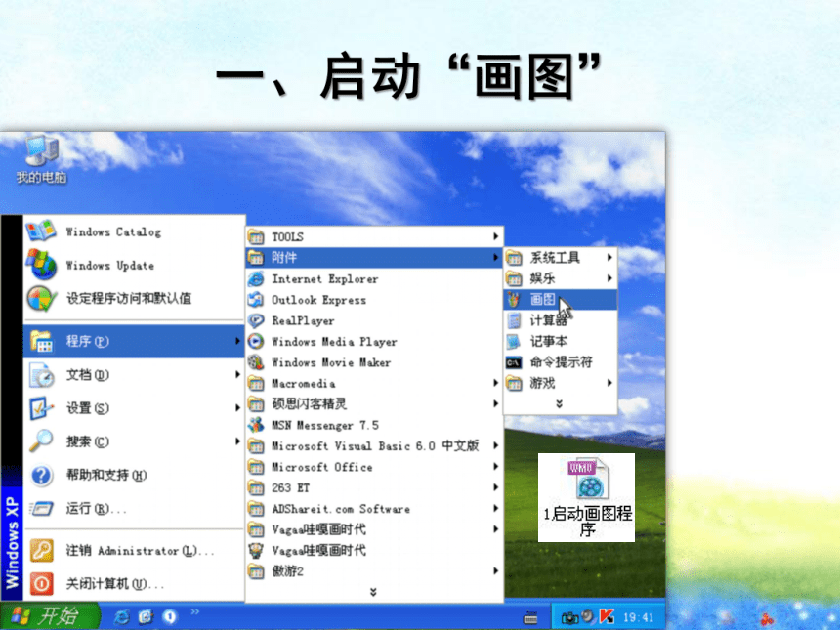840x630 pixels.
Task: Expand the TOOLS folder submenu arrow
Action: click(x=495, y=236)
